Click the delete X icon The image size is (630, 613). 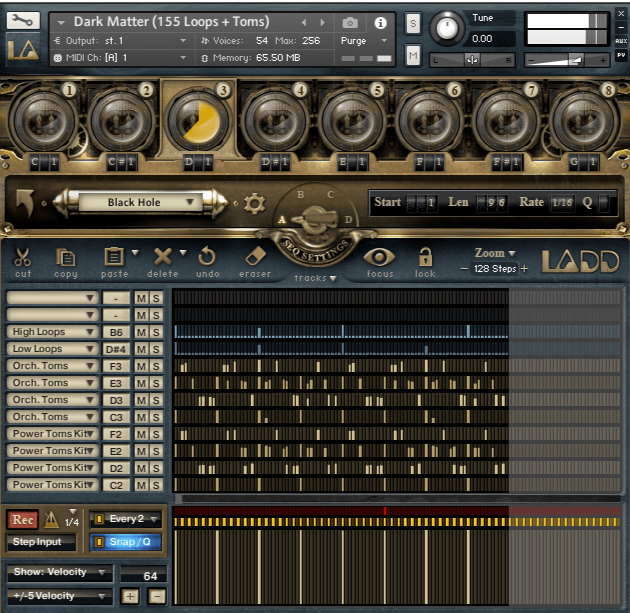tap(163, 257)
